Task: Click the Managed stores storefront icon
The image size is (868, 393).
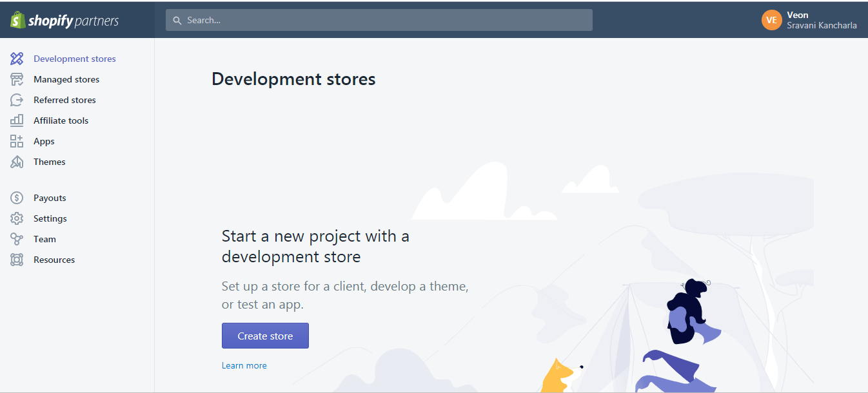Action: point(17,79)
